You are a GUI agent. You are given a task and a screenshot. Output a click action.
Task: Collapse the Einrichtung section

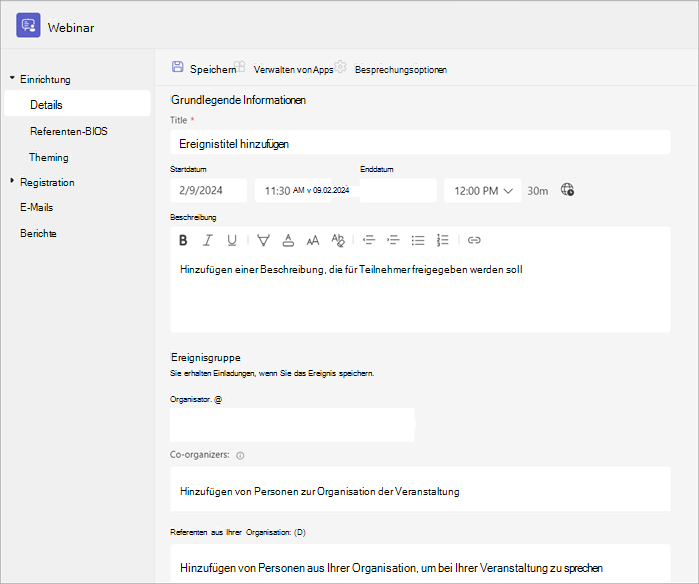12,78
